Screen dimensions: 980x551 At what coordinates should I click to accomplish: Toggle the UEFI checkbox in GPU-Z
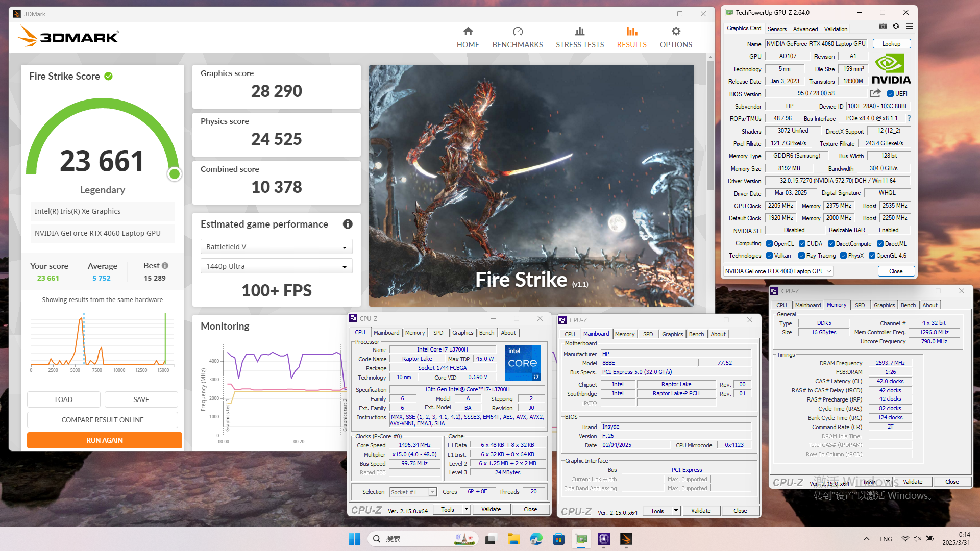(890, 94)
